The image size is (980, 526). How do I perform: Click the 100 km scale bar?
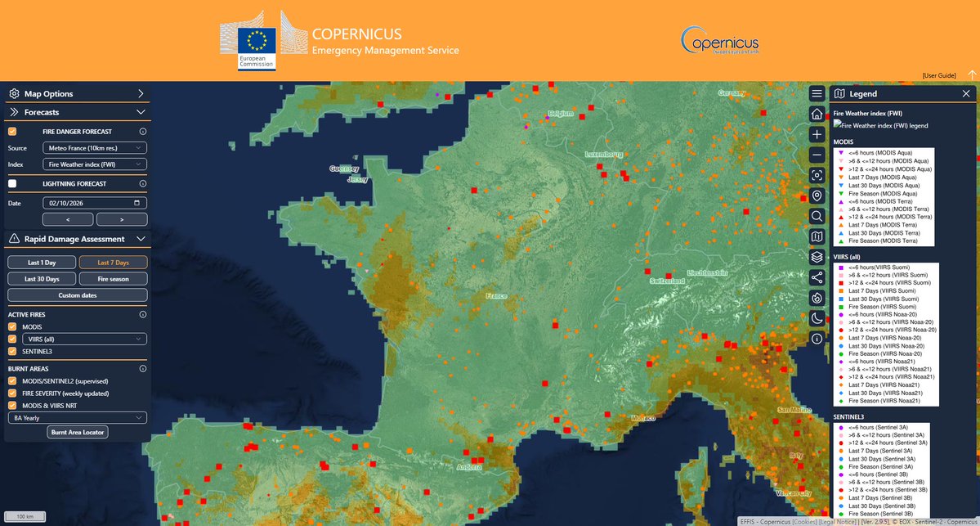pyautogui.click(x=25, y=517)
